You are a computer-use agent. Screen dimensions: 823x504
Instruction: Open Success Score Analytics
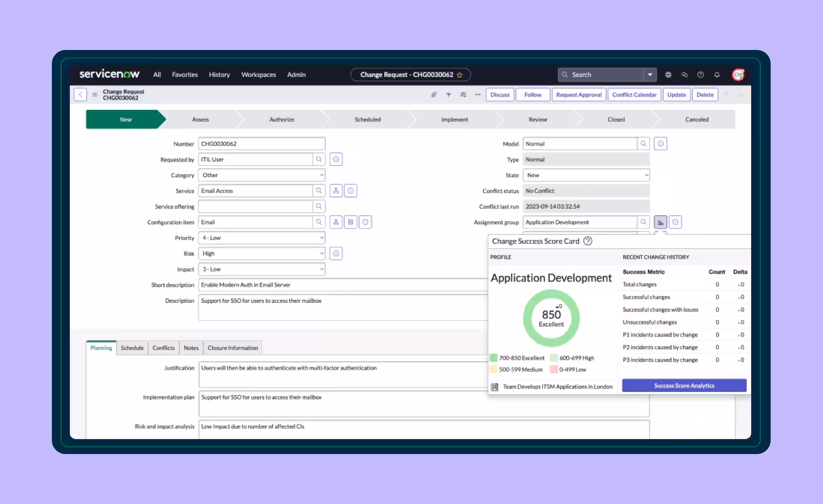[x=684, y=386]
